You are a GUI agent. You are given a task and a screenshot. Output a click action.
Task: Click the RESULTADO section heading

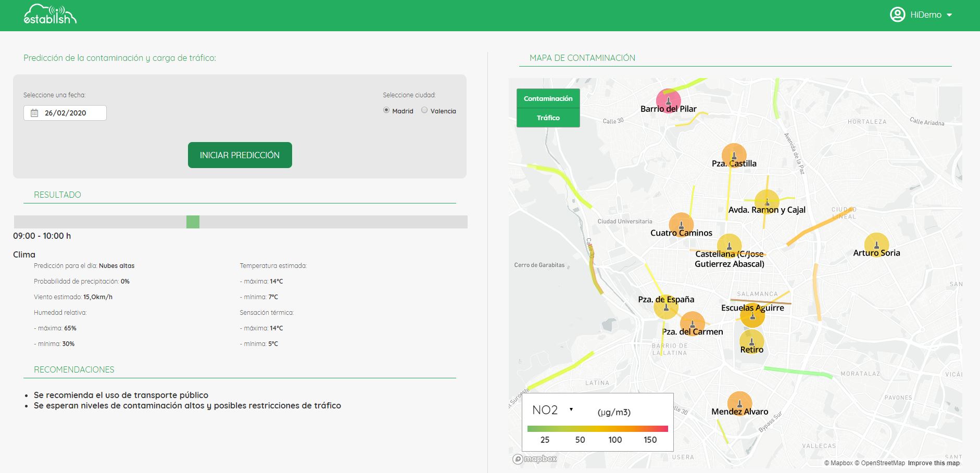57,195
